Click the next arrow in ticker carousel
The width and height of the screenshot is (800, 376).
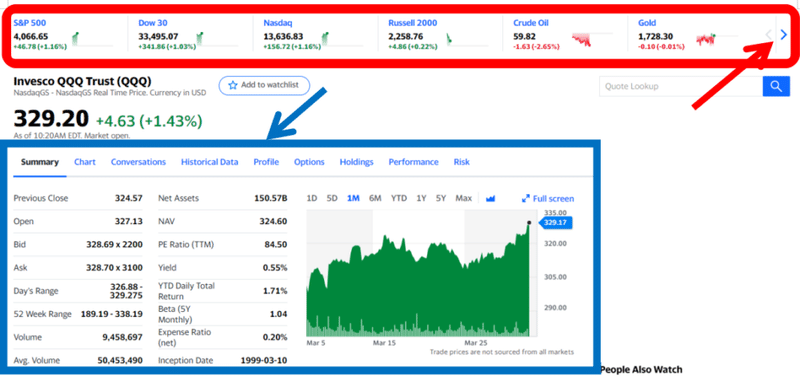tap(784, 35)
